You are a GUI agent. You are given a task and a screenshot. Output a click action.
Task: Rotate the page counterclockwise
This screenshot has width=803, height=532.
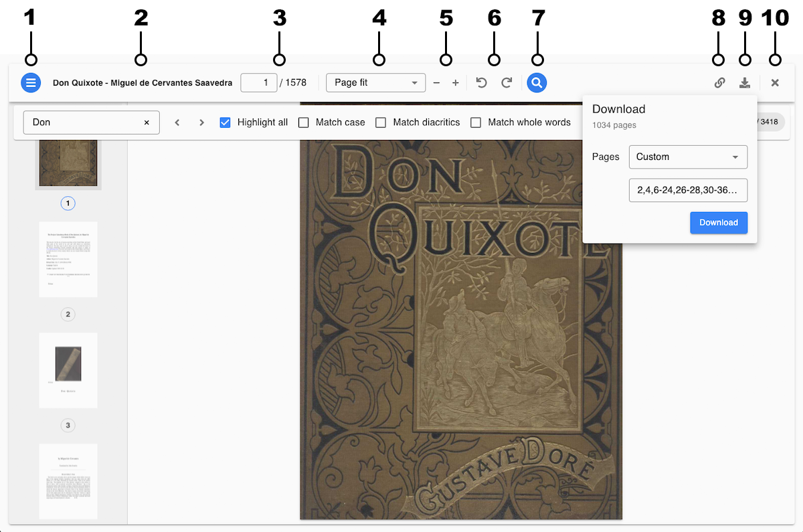click(x=481, y=83)
